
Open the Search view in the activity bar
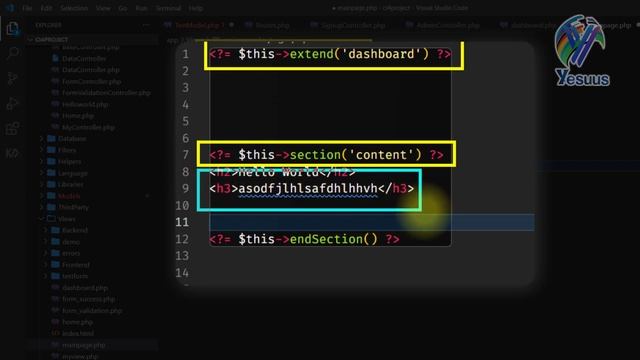coord(13,53)
